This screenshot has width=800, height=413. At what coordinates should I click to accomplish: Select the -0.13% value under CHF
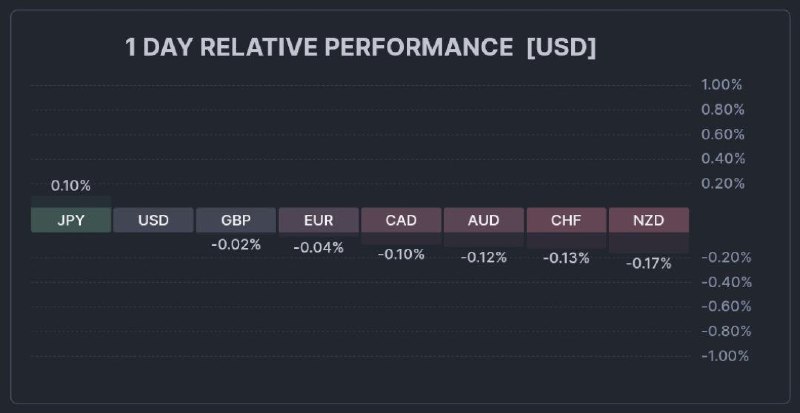(566, 258)
